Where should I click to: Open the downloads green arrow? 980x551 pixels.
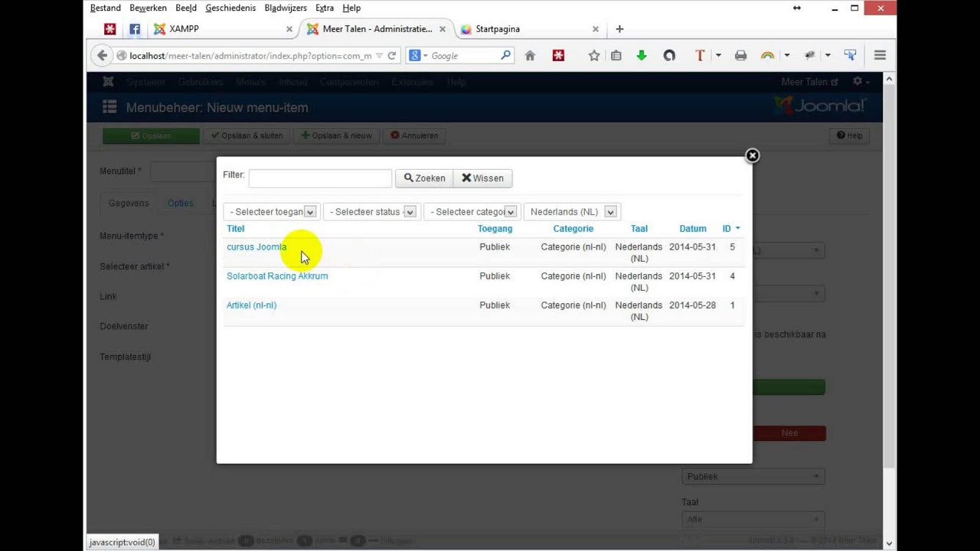[642, 55]
